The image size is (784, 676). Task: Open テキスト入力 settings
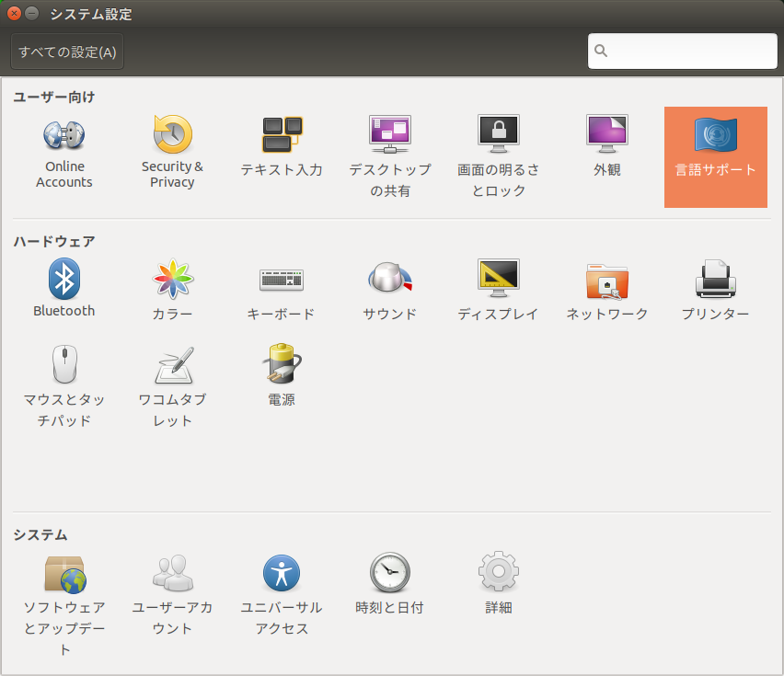[x=282, y=135]
